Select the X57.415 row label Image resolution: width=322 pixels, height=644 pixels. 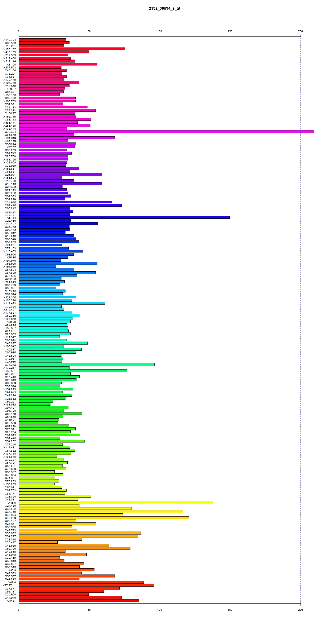[10, 205]
